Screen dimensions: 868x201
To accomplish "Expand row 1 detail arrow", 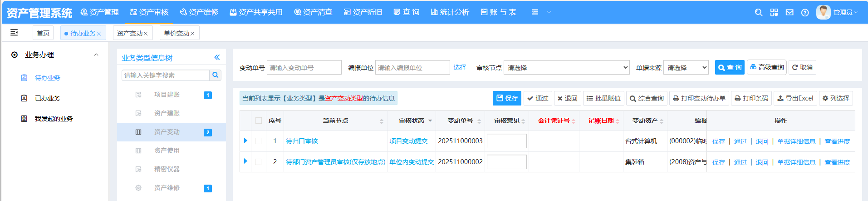I will pos(245,141).
